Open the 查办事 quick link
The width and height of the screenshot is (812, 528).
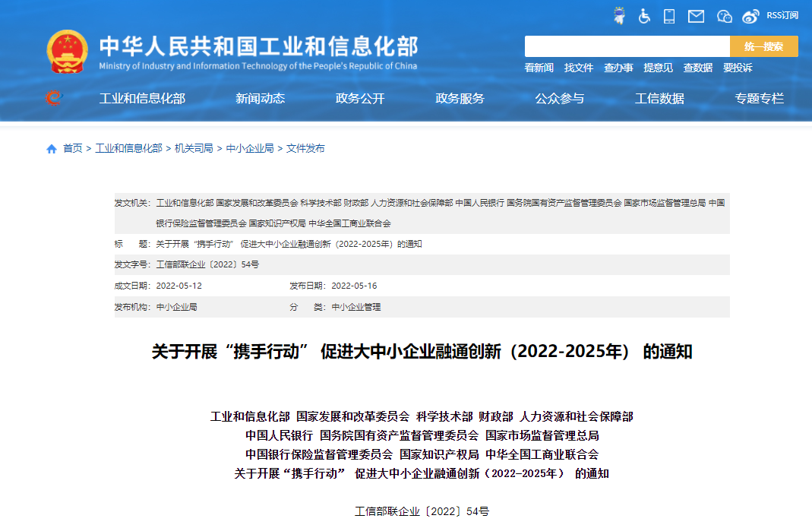pos(618,68)
